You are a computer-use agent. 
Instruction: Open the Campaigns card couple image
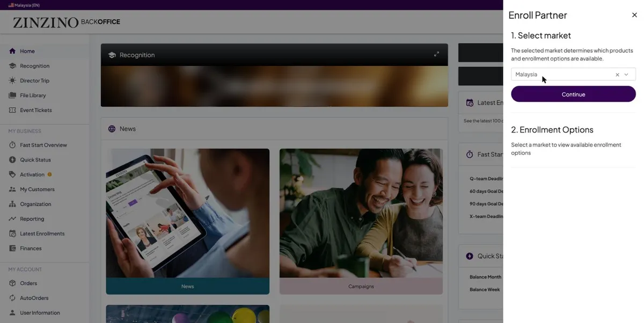(x=361, y=213)
